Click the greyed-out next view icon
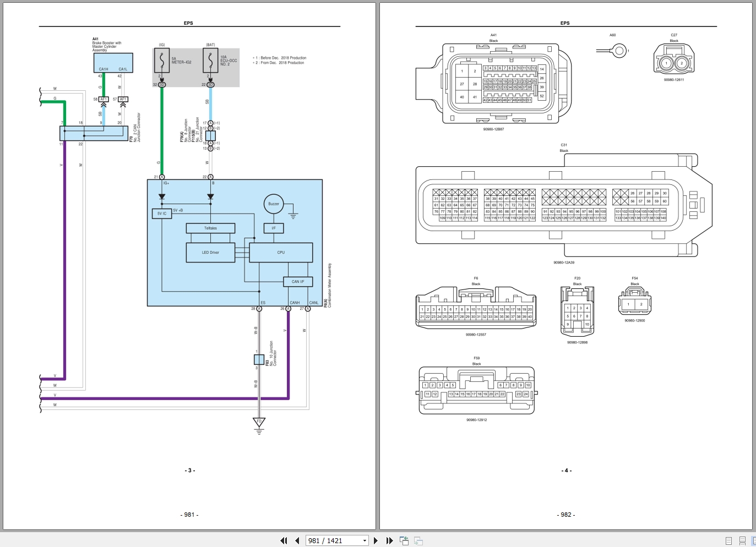This screenshot has width=756, height=547. [418, 540]
